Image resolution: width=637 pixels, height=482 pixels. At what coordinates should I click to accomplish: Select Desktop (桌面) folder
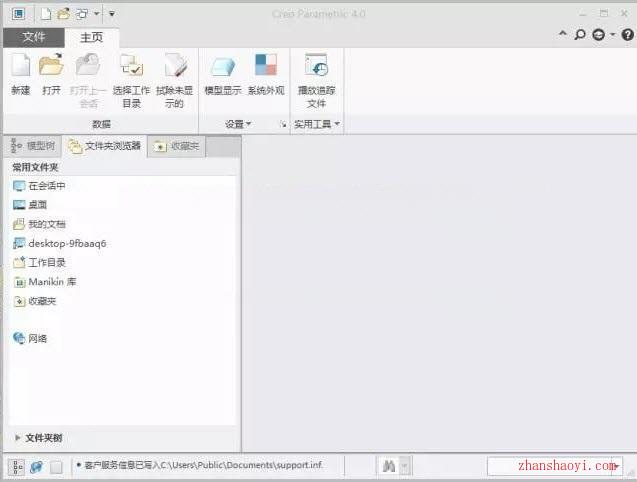[30, 205]
